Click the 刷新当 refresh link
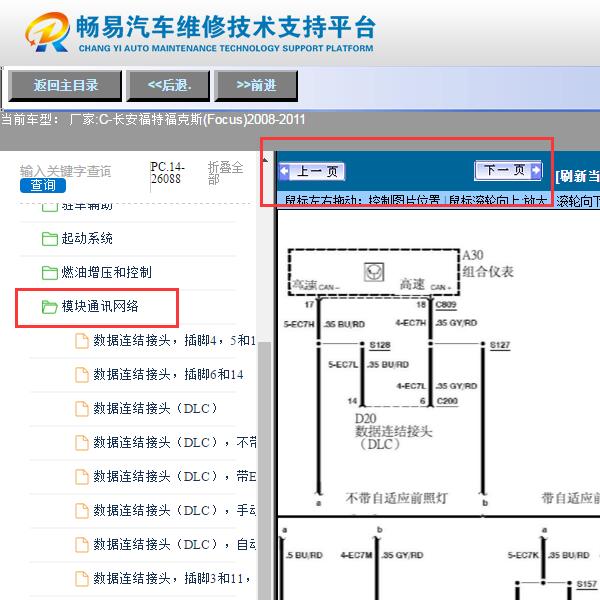This screenshot has width=600, height=600. click(577, 176)
